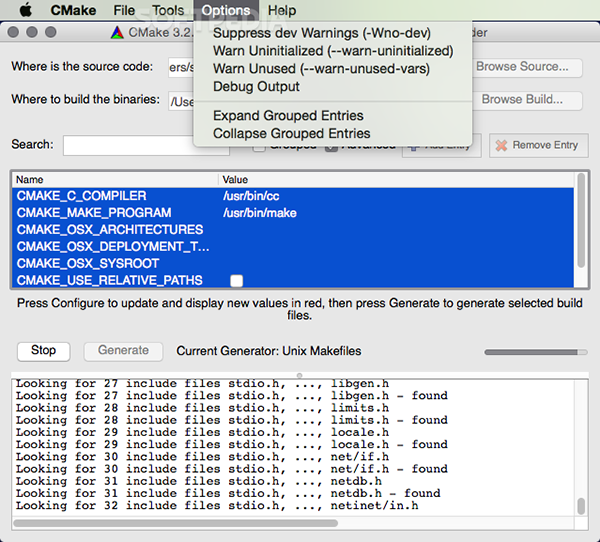This screenshot has height=542, width=600.
Task: Open the CMake application menu
Action: pos(73,10)
